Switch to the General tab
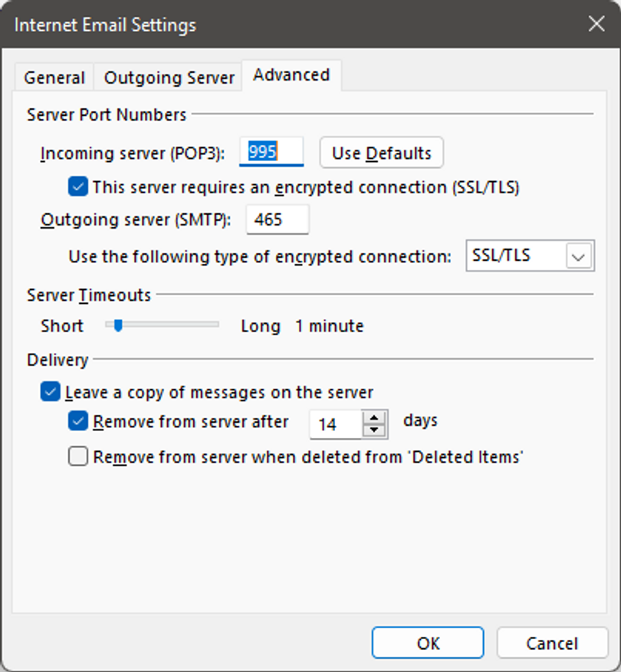Image resolution: width=621 pixels, height=672 pixels. 54,78
